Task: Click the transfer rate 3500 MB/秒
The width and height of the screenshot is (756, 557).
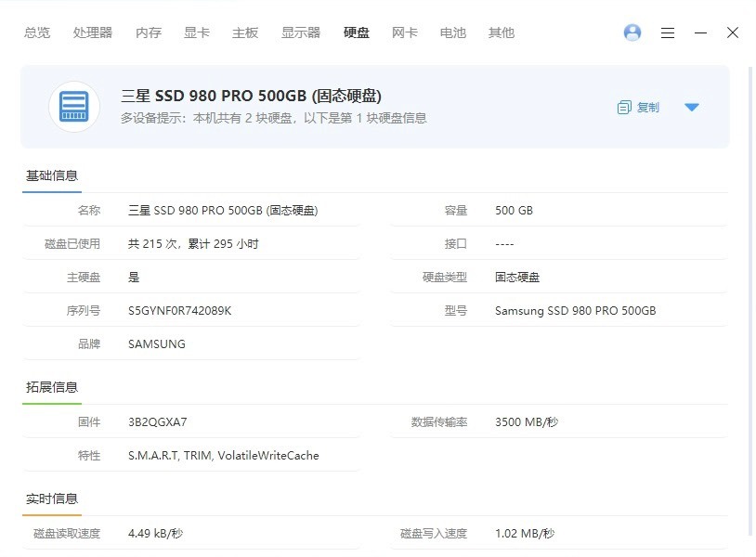Action: coord(527,422)
